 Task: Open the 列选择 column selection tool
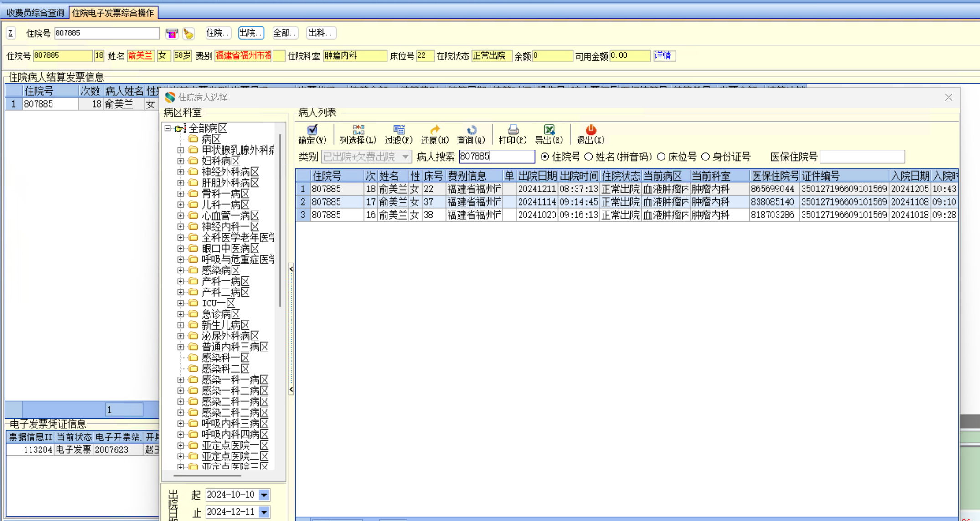coord(358,130)
